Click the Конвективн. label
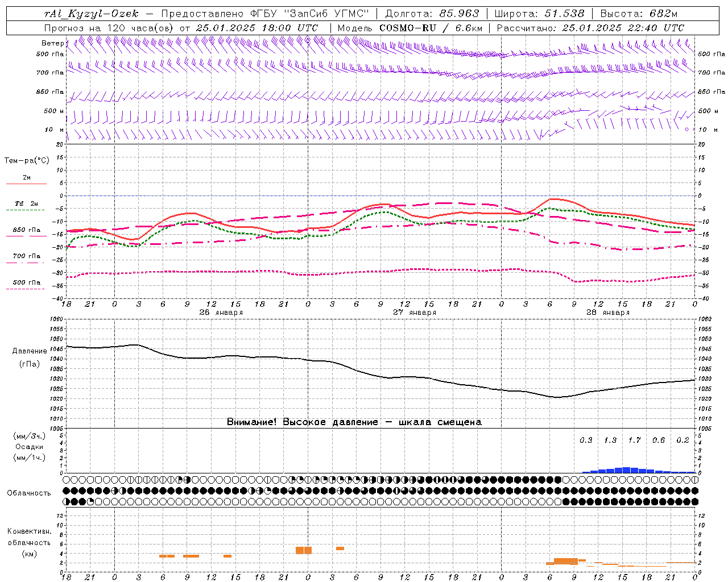 click(29, 531)
